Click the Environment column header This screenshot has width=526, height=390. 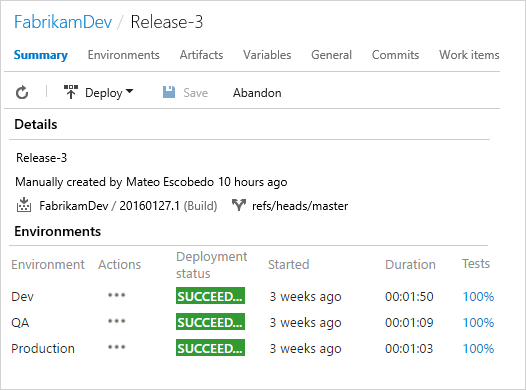48,264
